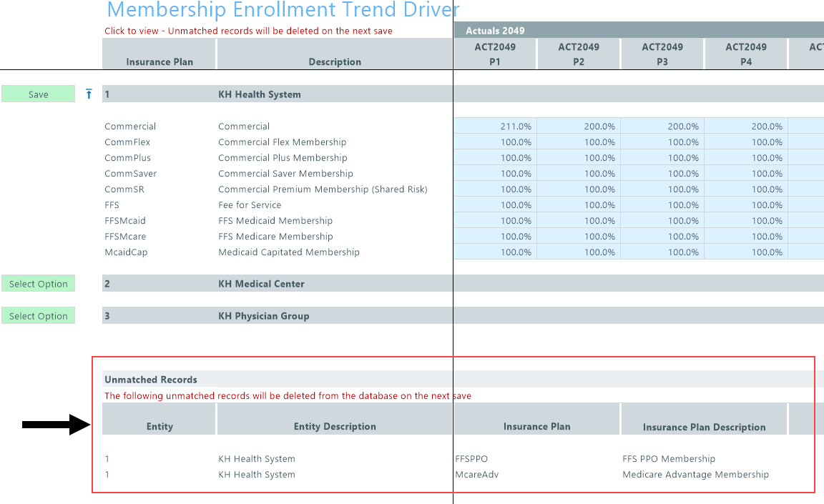Click the ACT2049 P1 column header
The height and width of the screenshot is (504, 824).
495,54
